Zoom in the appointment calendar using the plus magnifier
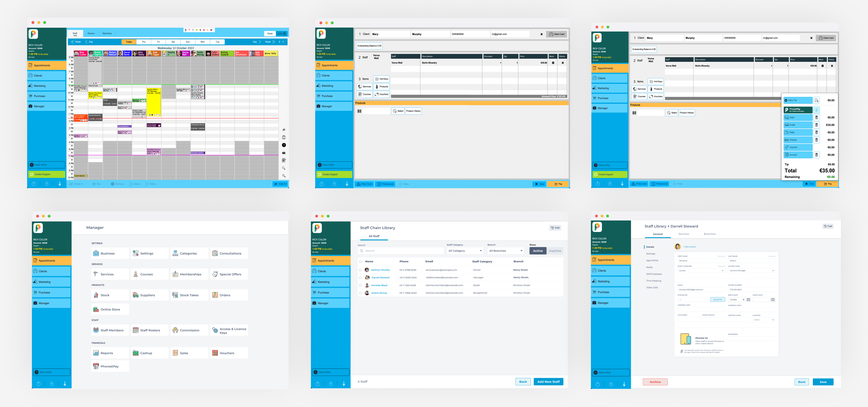868x407 pixels. [x=284, y=175]
